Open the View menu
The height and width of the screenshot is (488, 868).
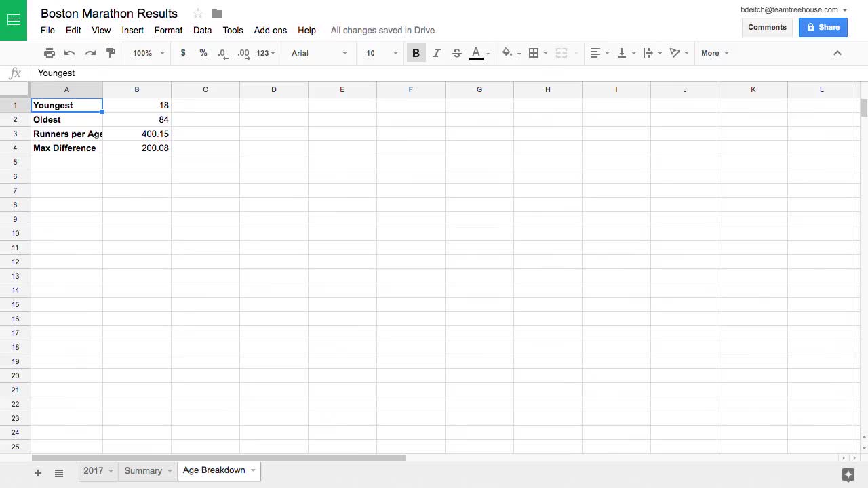click(101, 30)
